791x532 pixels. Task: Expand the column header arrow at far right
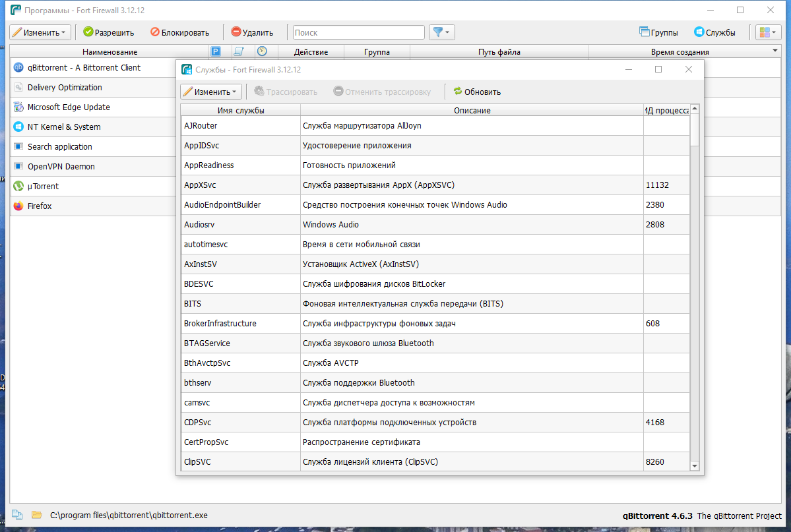click(x=775, y=50)
